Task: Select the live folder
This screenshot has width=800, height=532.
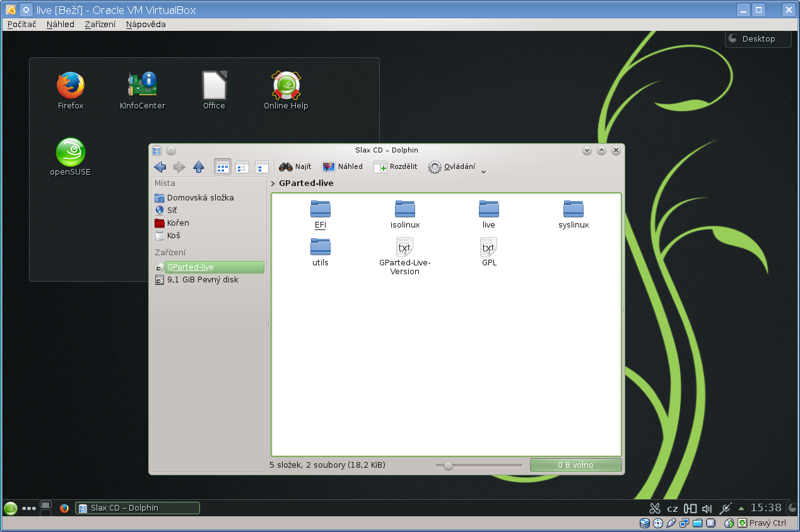Action: [489, 215]
